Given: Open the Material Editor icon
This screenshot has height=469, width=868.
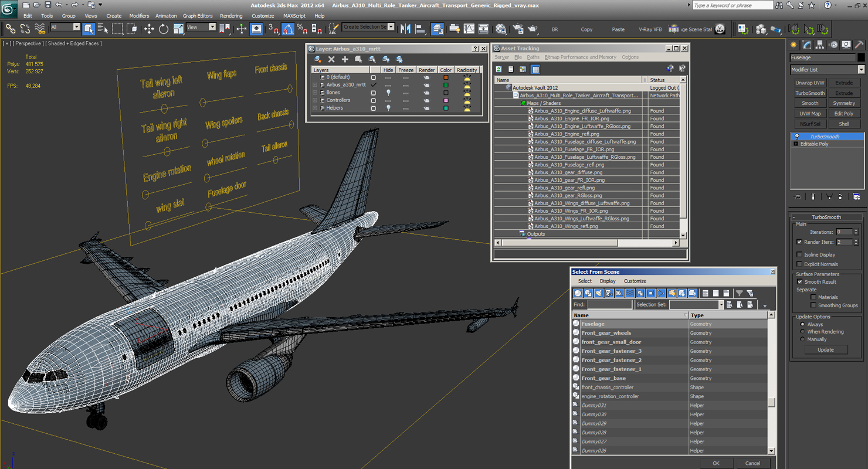Looking at the screenshot, I should click(500, 28).
